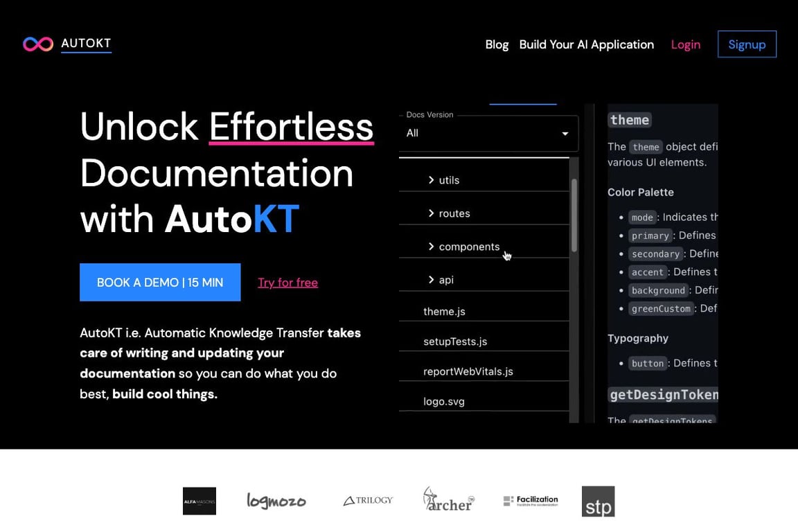Viewport: 798px width, 532px height.
Task: Click the getDesignToken heading
Action: tap(663, 395)
